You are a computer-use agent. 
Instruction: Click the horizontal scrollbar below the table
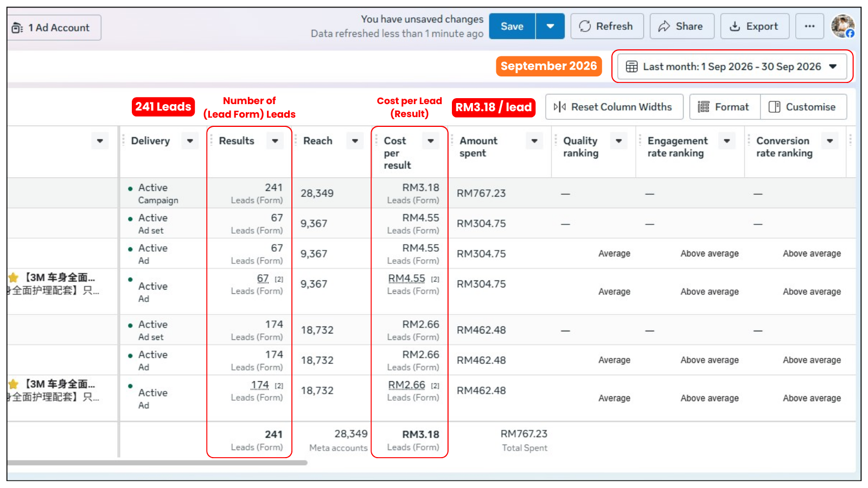[157, 463]
